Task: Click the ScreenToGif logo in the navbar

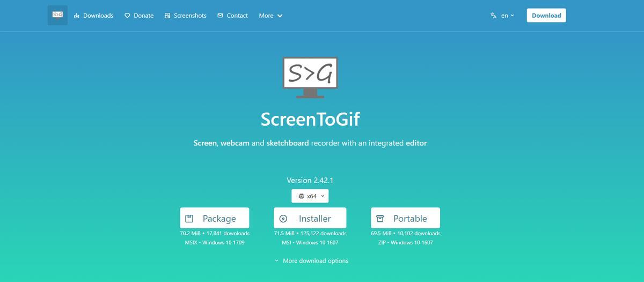Action: pyautogui.click(x=57, y=16)
